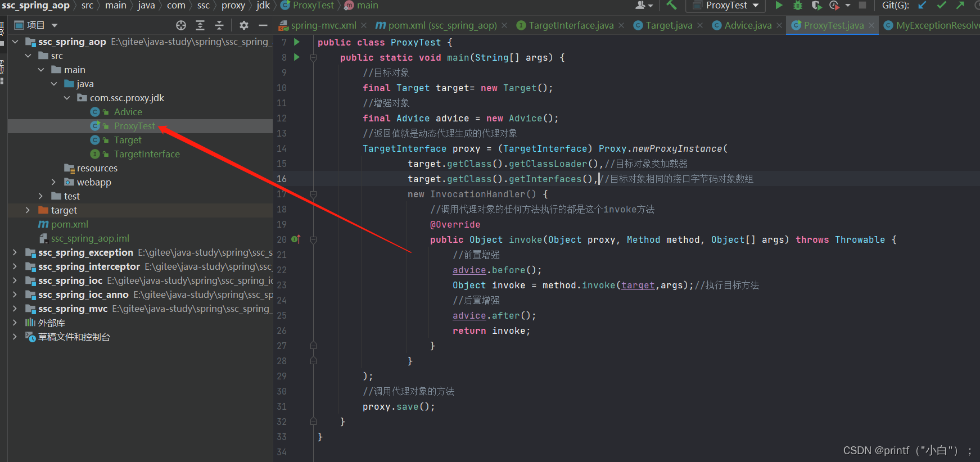Click ProxyTest class in breadcrumb
Screen dimensions: 980x462
pos(308,5)
